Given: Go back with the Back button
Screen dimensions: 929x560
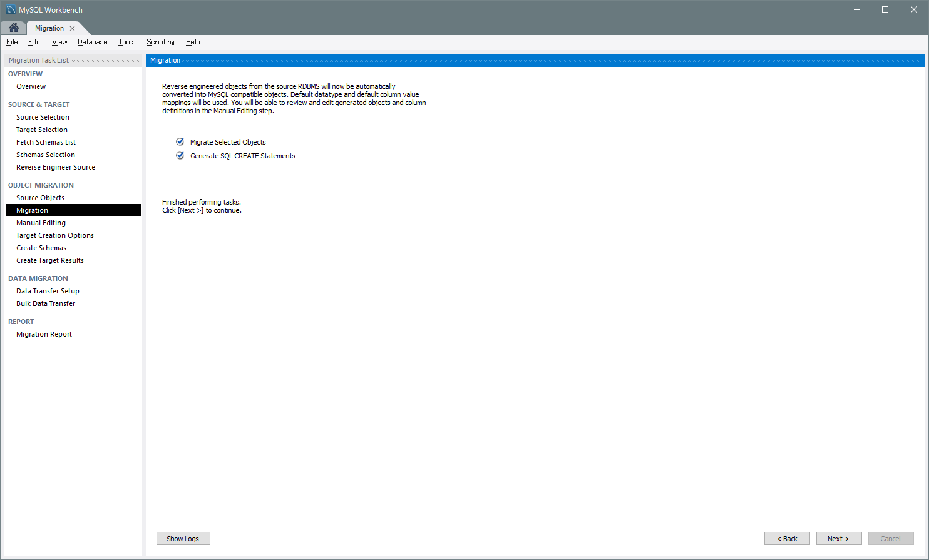Looking at the screenshot, I should (x=787, y=539).
